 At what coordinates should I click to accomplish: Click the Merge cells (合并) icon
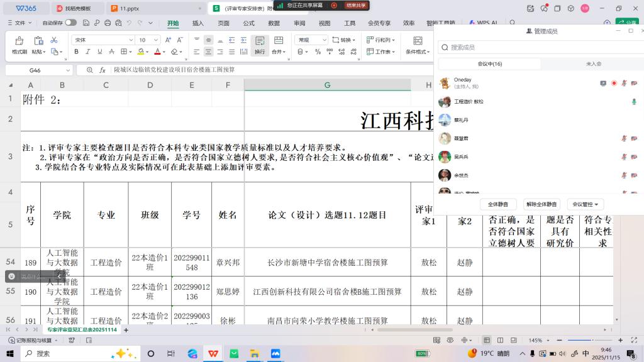pos(279,41)
